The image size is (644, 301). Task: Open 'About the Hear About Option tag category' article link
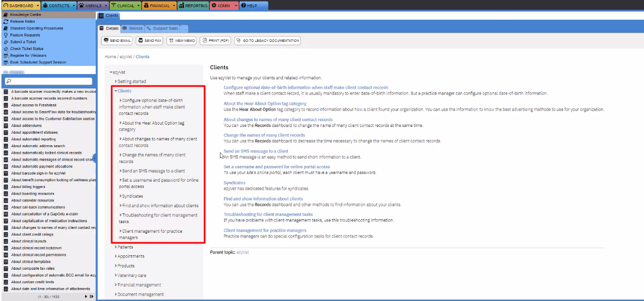pyautogui.click(x=265, y=103)
